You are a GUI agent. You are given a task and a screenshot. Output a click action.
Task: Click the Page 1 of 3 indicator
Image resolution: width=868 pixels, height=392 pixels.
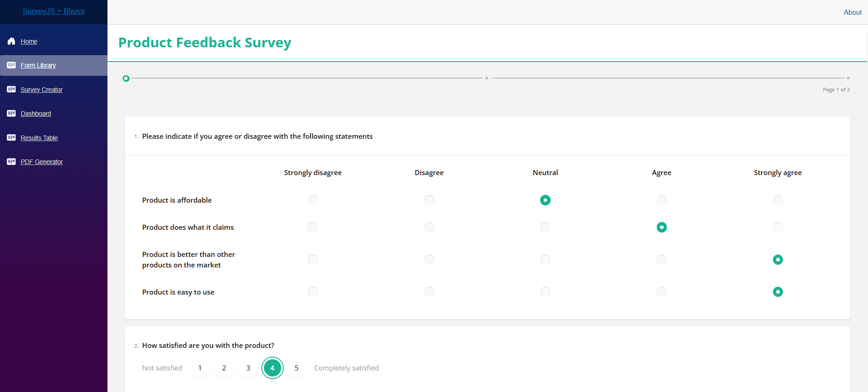pyautogui.click(x=836, y=90)
